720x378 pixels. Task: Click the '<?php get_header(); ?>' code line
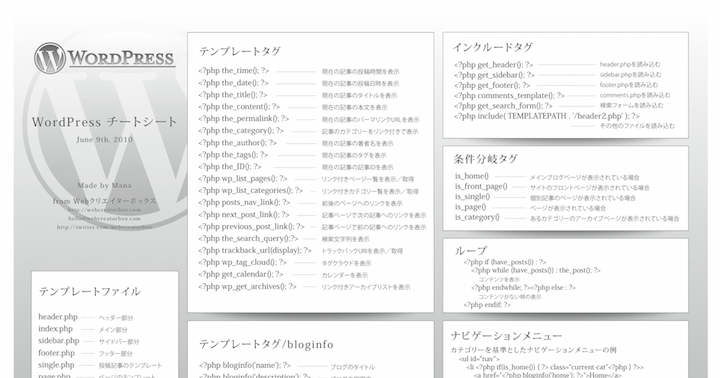click(494, 65)
